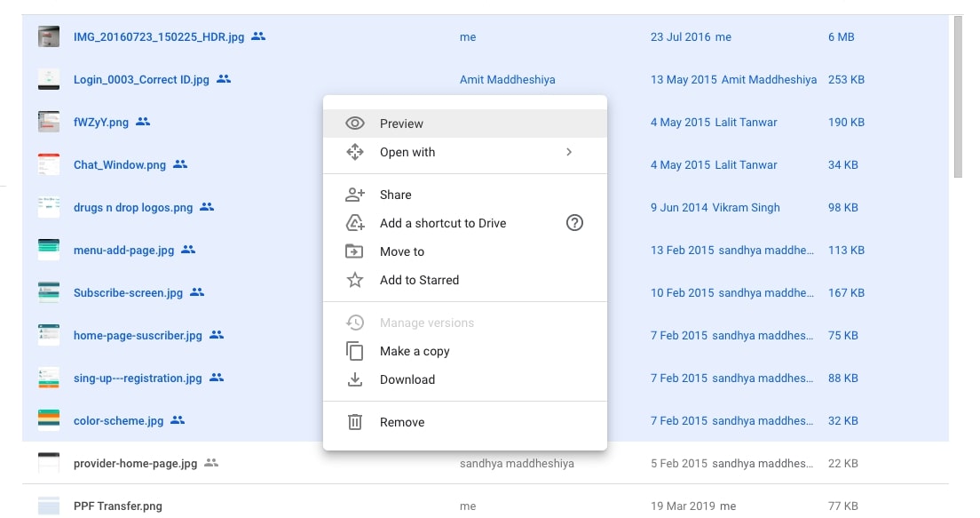Viewport: 980px width, 518px height.
Task: Click the star icon for Add to Starred
Action: (x=355, y=280)
